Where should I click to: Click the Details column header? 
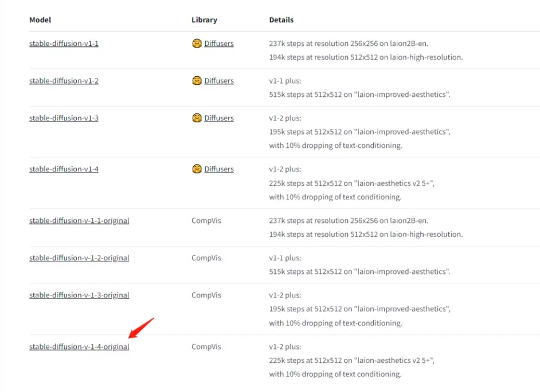[281, 20]
